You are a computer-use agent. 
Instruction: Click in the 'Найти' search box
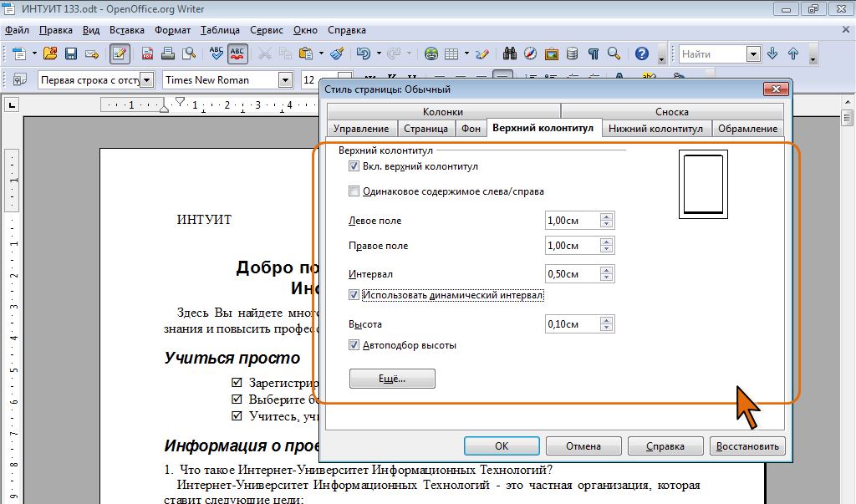click(713, 54)
